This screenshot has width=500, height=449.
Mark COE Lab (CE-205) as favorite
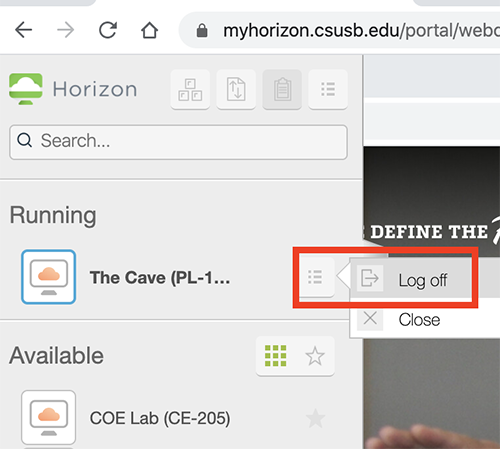pos(315,418)
